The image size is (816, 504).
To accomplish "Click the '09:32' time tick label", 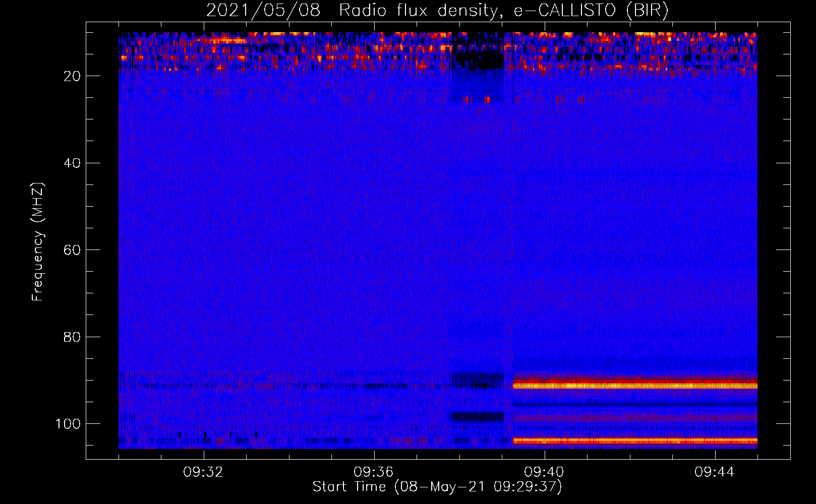I will tap(203, 472).
